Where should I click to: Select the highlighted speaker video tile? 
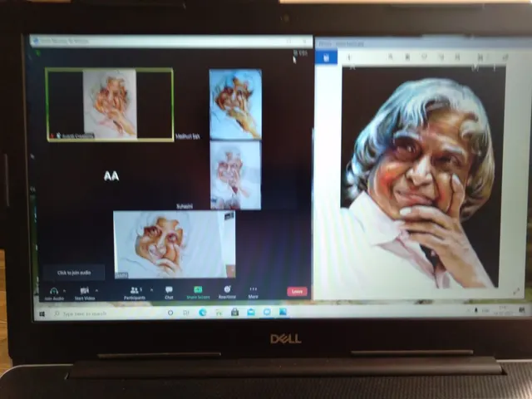coord(110,105)
